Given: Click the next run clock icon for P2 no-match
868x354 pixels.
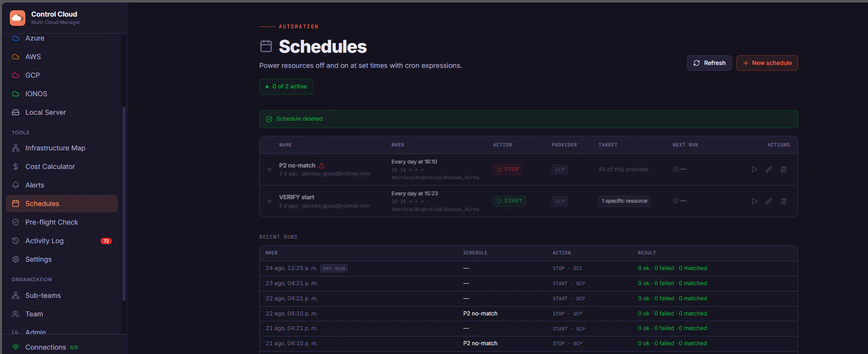Looking at the screenshot, I should click(x=676, y=169).
